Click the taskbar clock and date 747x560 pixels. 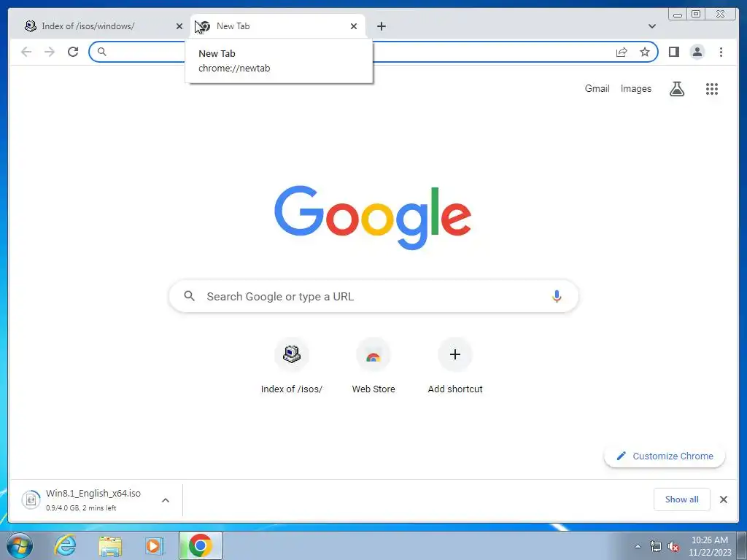point(709,546)
